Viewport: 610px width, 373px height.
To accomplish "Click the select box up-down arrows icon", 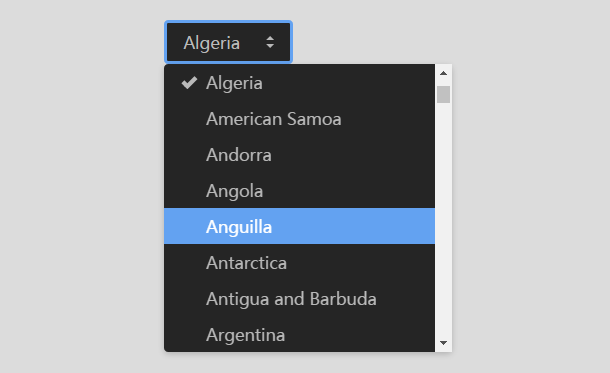I will click(270, 42).
